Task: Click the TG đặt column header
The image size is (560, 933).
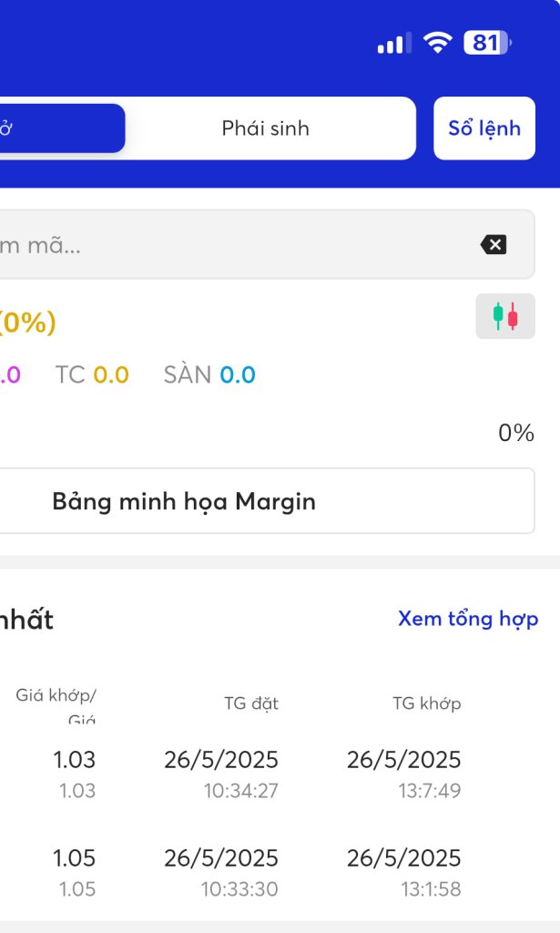Action: pos(251,702)
